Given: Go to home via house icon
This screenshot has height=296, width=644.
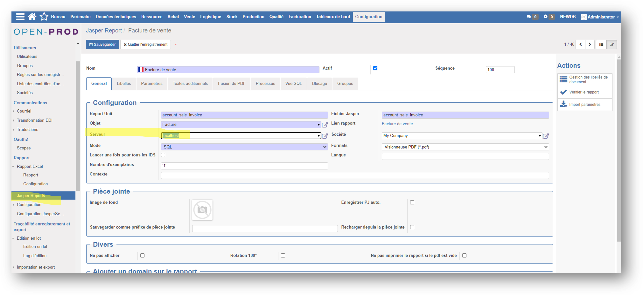Looking at the screenshot, I should (x=32, y=17).
